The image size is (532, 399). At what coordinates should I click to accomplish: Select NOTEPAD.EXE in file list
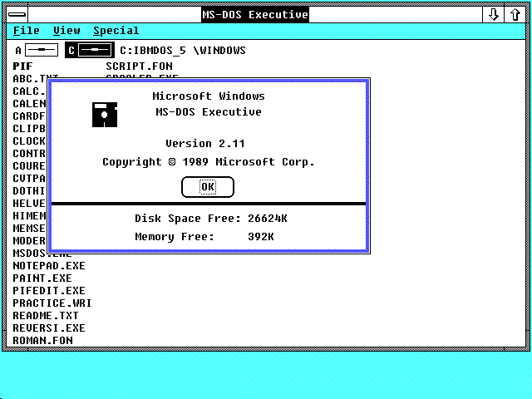pyautogui.click(x=48, y=266)
